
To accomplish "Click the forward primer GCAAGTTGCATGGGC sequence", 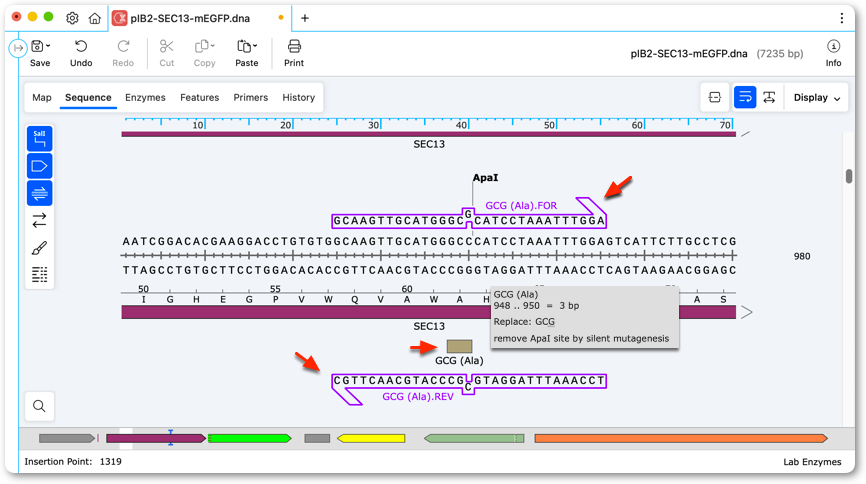I will [x=398, y=221].
